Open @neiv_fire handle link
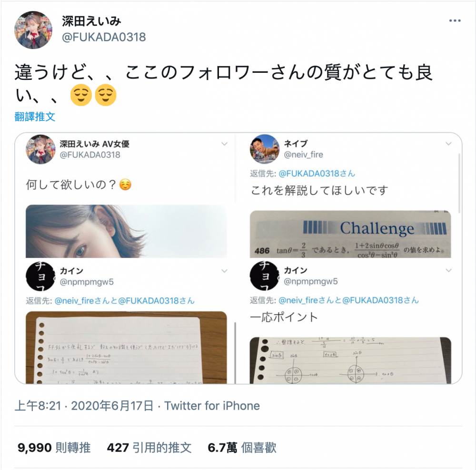This screenshot has height=470, width=476. pos(303,155)
